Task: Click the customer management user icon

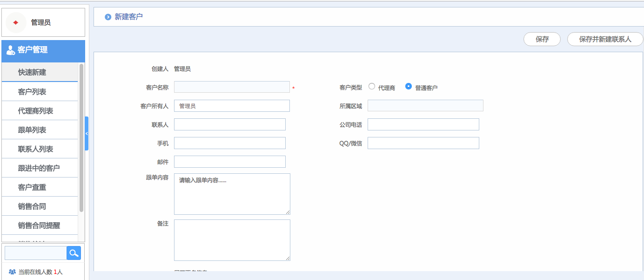Action: [x=10, y=50]
